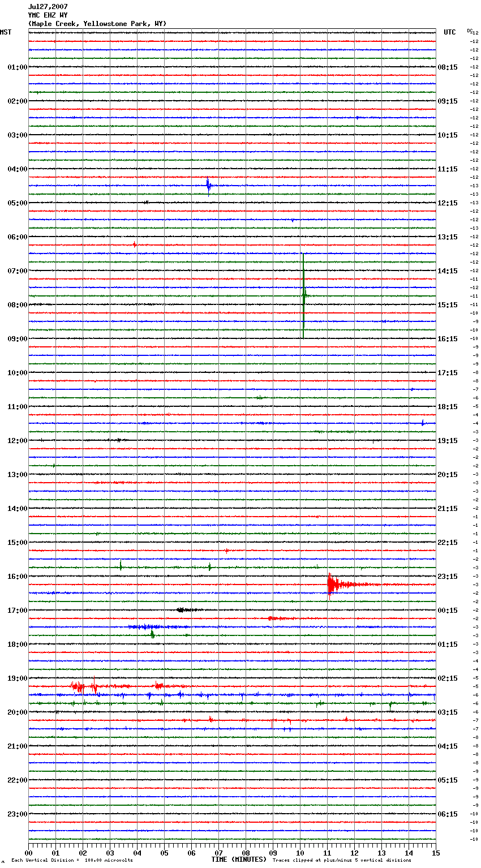Click minute tick label 03 on bottom axis
The image size is (481, 868).
110,853
